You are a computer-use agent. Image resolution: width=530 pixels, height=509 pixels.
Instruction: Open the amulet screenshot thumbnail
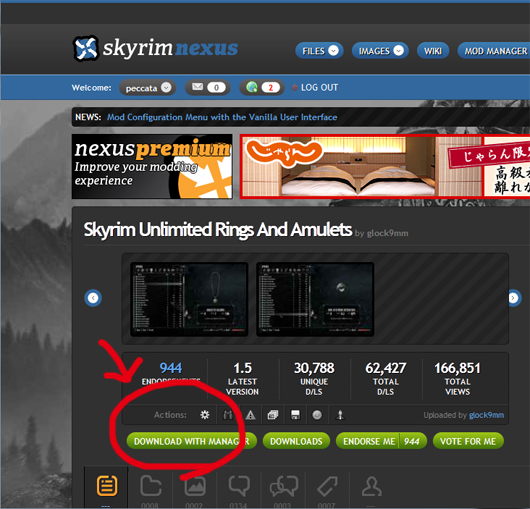189,299
